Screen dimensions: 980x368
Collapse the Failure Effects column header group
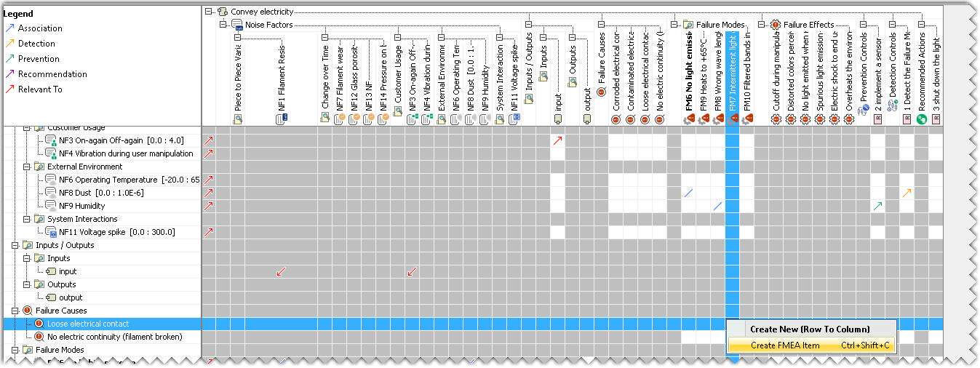(762, 25)
